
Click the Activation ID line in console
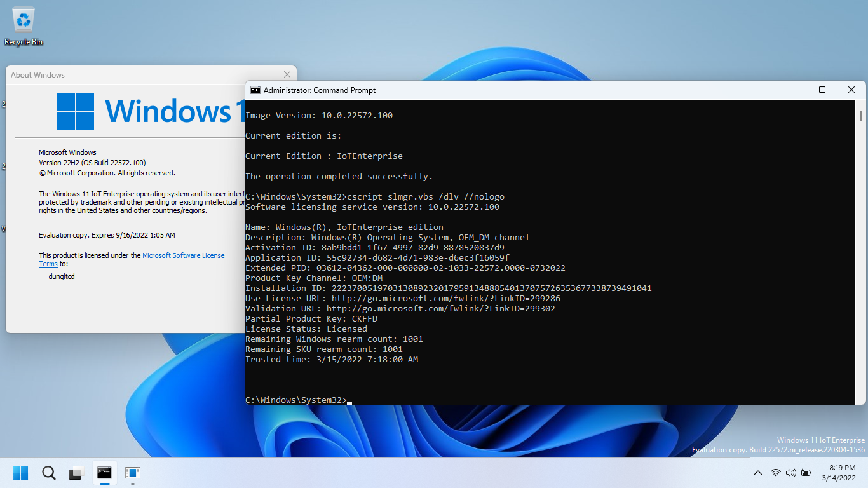pyautogui.click(x=375, y=248)
